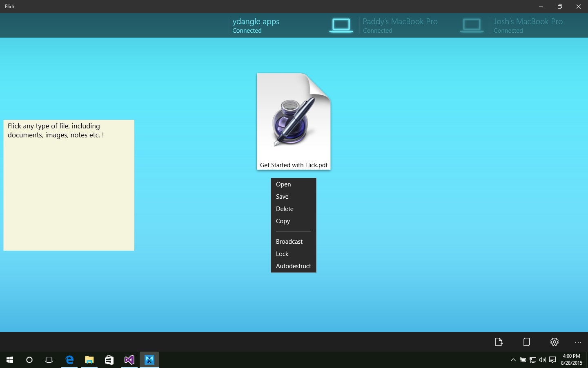Open Flick settings gear icon

(554, 342)
